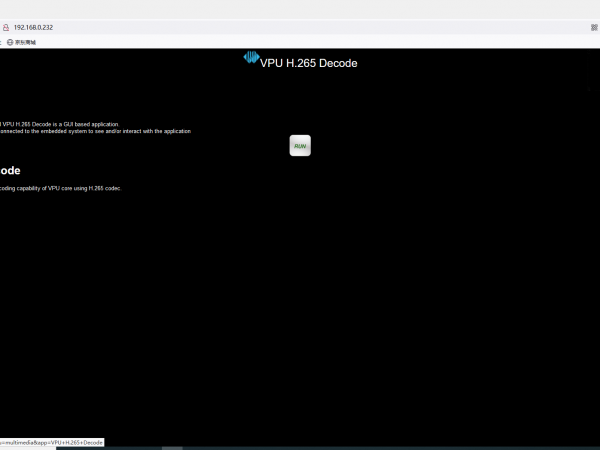This screenshot has width=600, height=450.
Task: Click the site security warning icon
Action: click(x=6, y=27)
